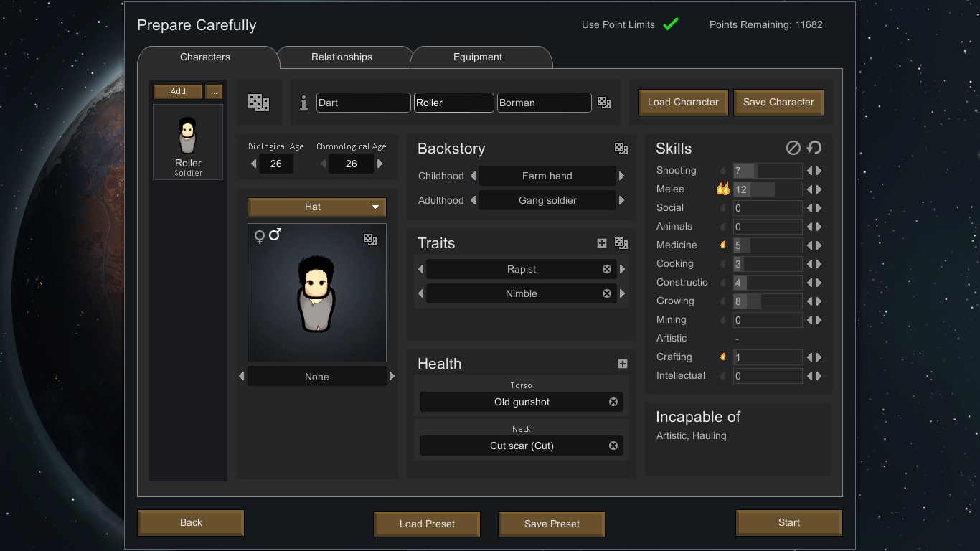Randomize the entire character with the large dice icon

tap(258, 103)
